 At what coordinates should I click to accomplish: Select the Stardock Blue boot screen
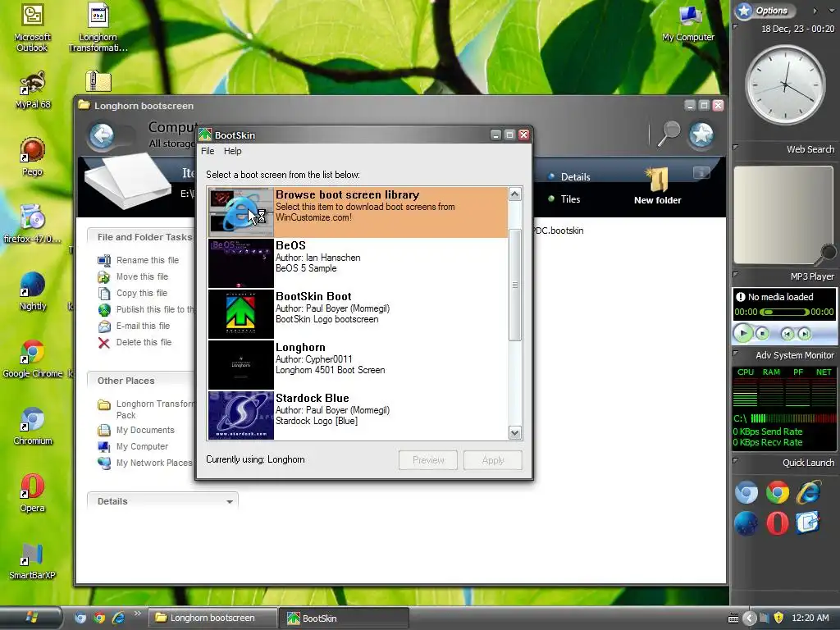358,415
